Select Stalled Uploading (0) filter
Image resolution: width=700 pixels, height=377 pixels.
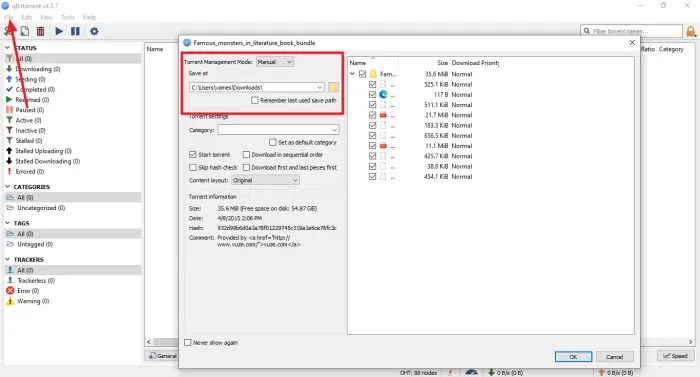click(x=43, y=151)
